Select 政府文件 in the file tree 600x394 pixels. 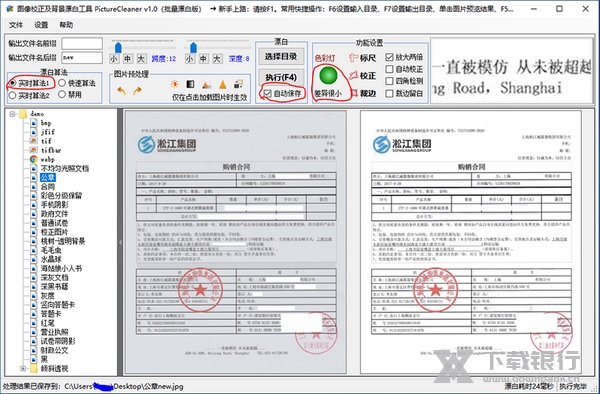pos(54,214)
